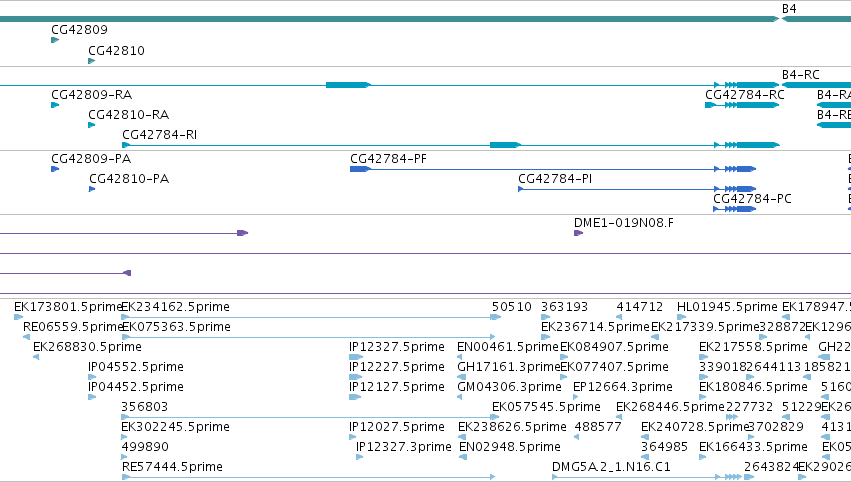Click EST label RE06559.5prime
This screenshot has height=482, width=851.
pos(73,327)
